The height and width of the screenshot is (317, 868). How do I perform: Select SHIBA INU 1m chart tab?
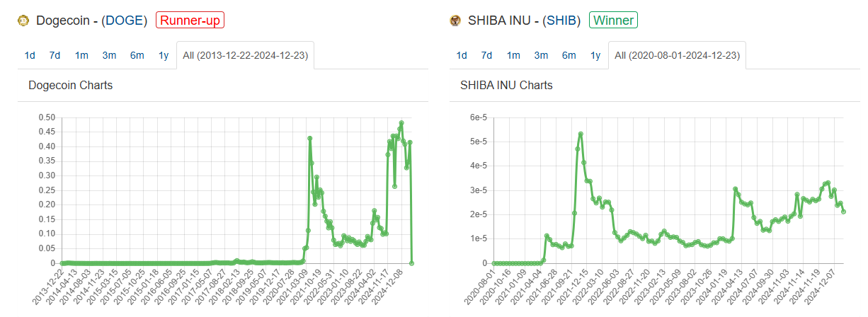tap(513, 55)
